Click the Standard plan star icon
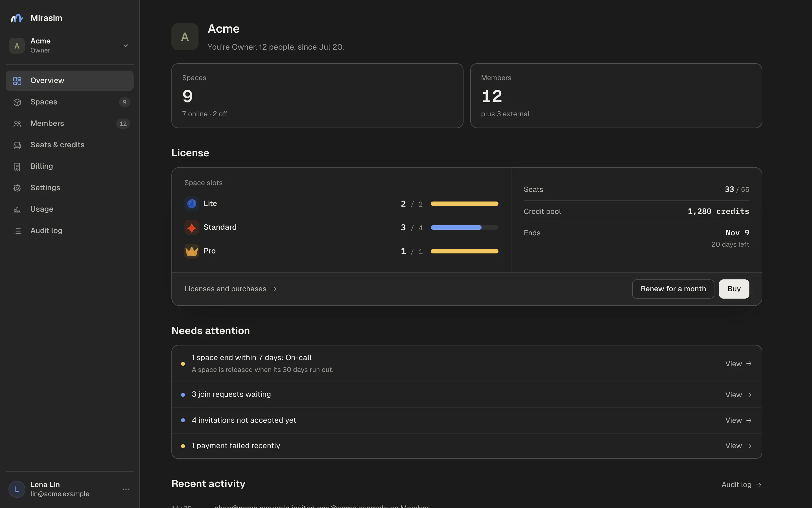The height and width of the screenshot is (508, 812). click(192, 227)
